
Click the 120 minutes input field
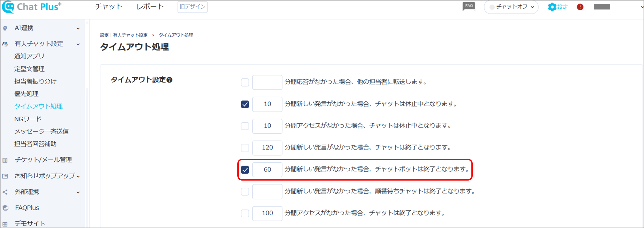click(267, 148)
